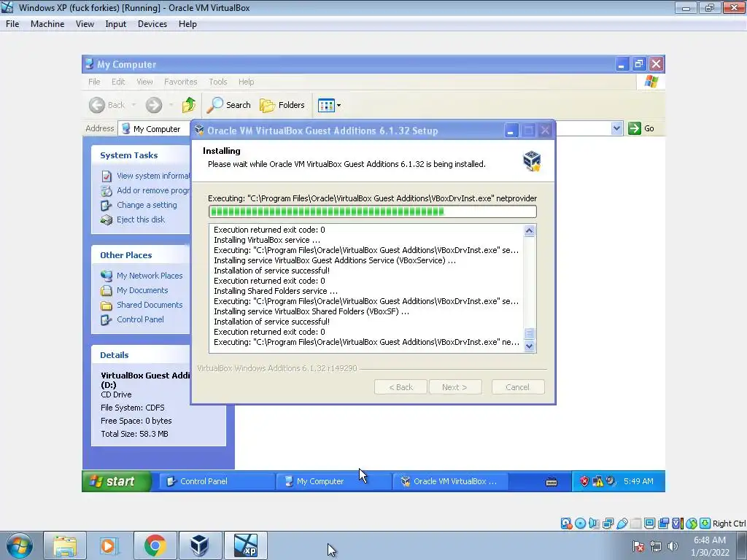Open My Documents link in Other Places
This screenshot has height=560, width=747.
click(x=142, y=290)
